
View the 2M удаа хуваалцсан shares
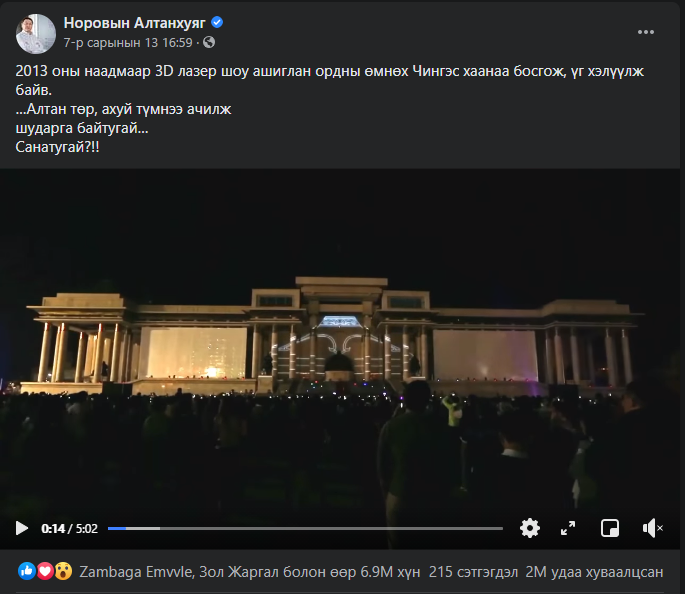click(594, 572)
